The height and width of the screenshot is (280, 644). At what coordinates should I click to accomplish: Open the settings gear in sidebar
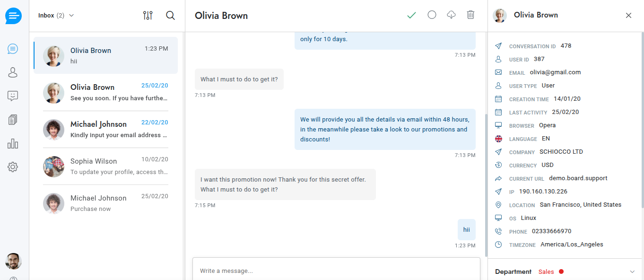(13, 167)
